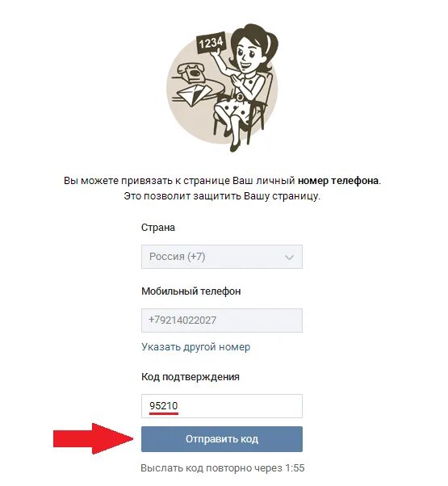Click the envelope on the table illustration
Image resolution: width=448 pixels, height=486 pixels.
(194, 94)
